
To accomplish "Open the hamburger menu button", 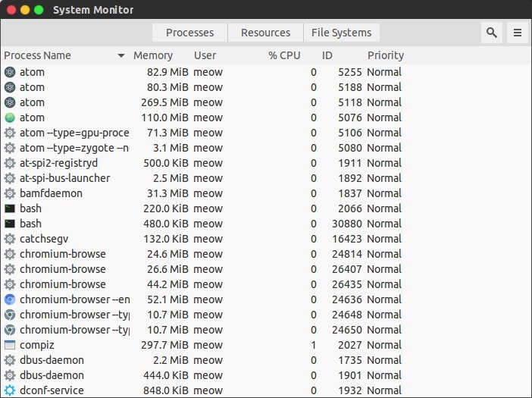I will tap(518, 33).
